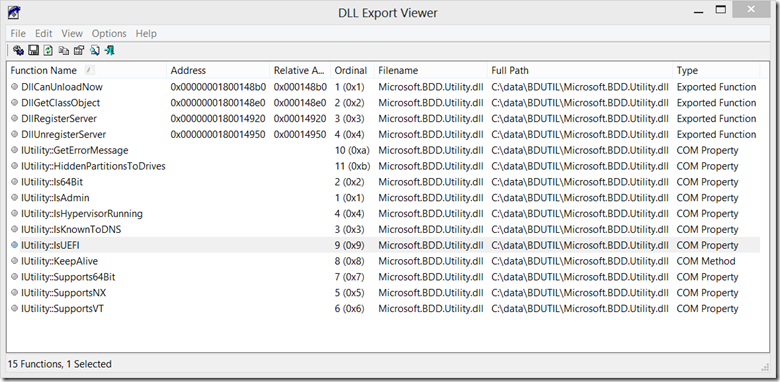
Task: Click bullet icon beside DllRegisterServer
Action: coord(14,118)
